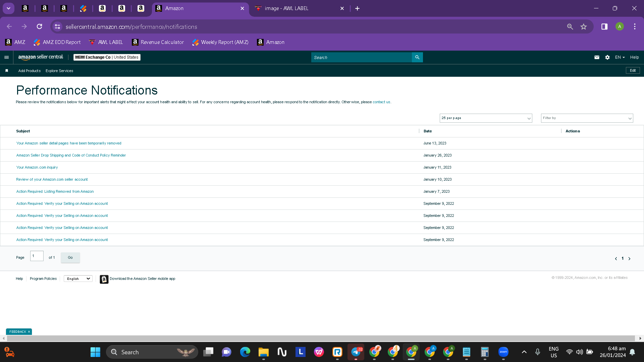The width and height of the screenshot is (644, 362).
Task: Open Review of your Amazon.com seller account
Action: click(x=52, y=179)
